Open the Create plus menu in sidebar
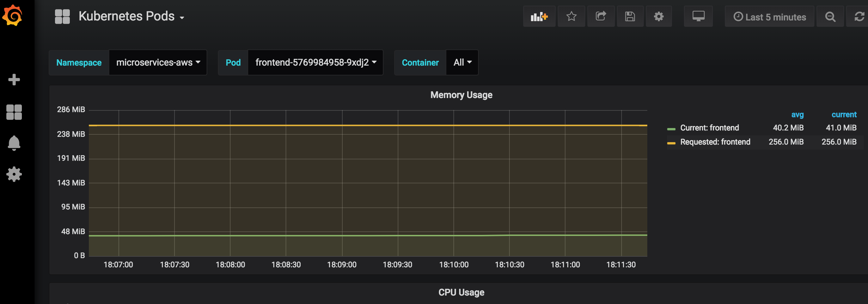The height and width of the screenshot is (304, 868). click(14, 80)
